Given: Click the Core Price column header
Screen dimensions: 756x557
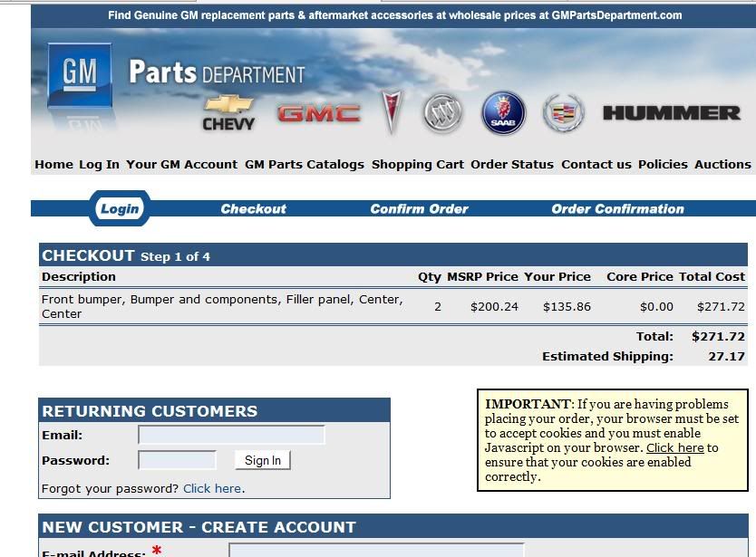Looking at the screenshot, I should (640, 276).
